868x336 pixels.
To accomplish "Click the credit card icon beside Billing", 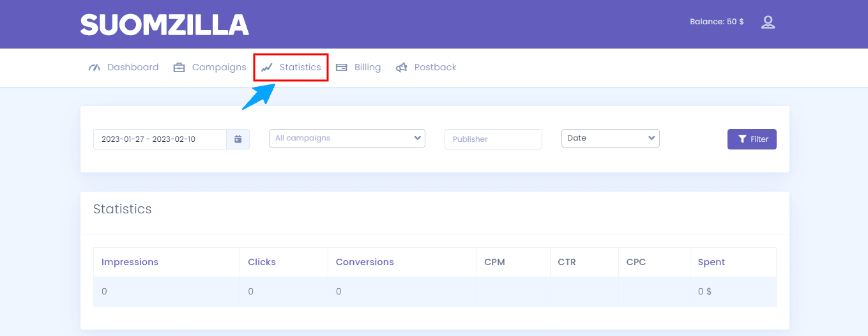I will click(x=342, y=68).
